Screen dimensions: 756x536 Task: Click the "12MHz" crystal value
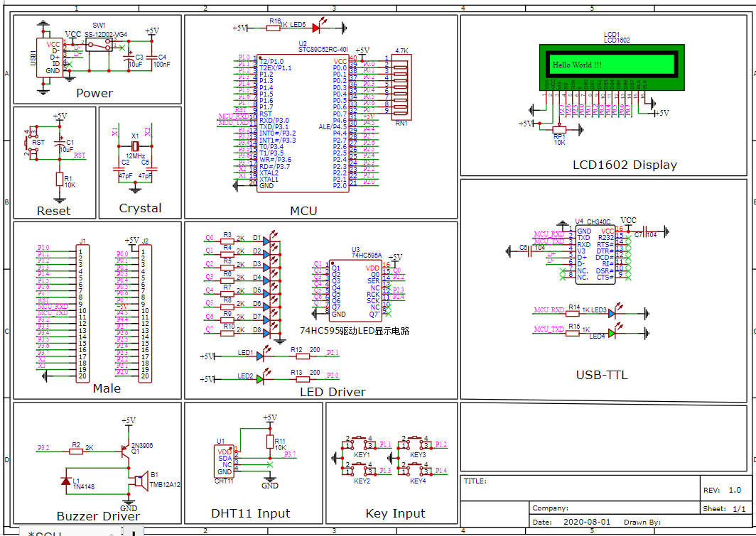[135, 156]
